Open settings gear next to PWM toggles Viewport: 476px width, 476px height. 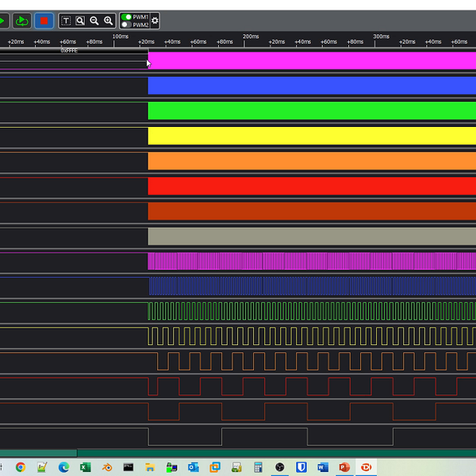pos(155,21)
